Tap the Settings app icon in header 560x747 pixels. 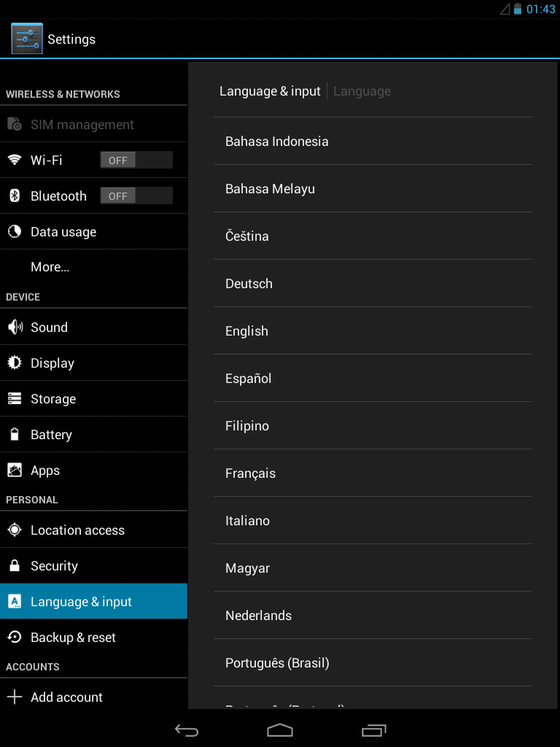coord(27,39)
